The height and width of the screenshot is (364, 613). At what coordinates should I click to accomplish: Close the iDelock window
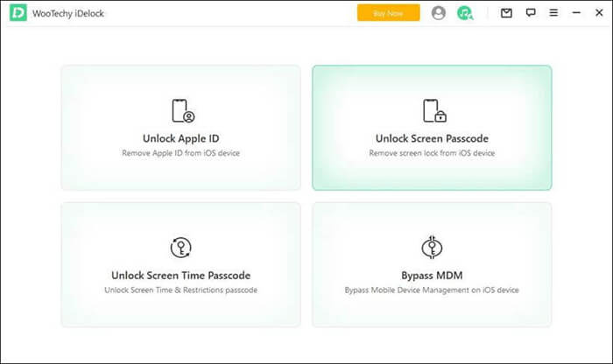pyautogui.click(x=599, y=13)
